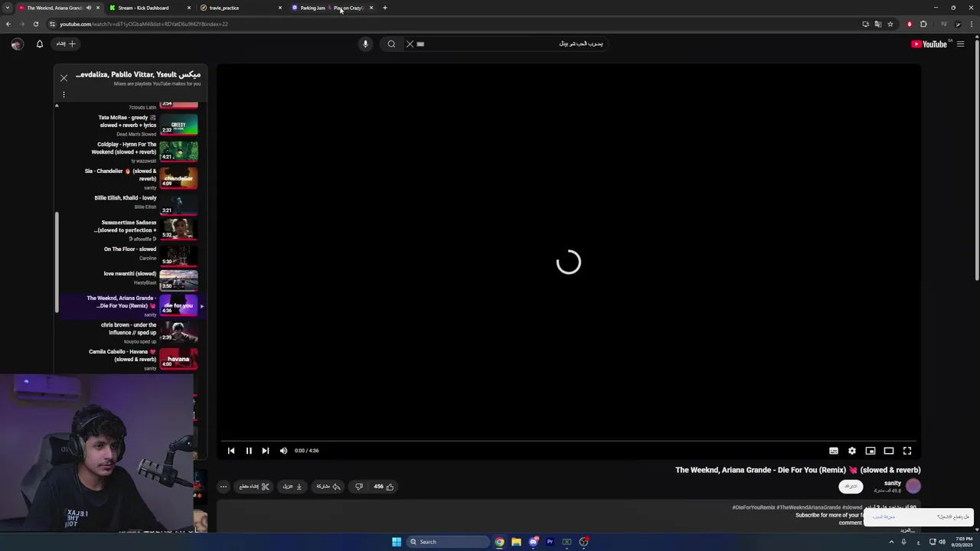Open the sanity channel name link

893,483
